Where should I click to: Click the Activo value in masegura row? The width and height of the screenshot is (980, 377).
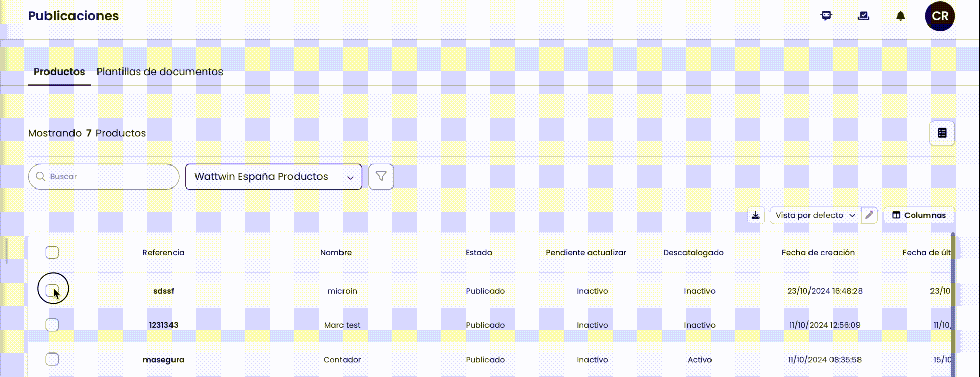click(x=699, y=359)
